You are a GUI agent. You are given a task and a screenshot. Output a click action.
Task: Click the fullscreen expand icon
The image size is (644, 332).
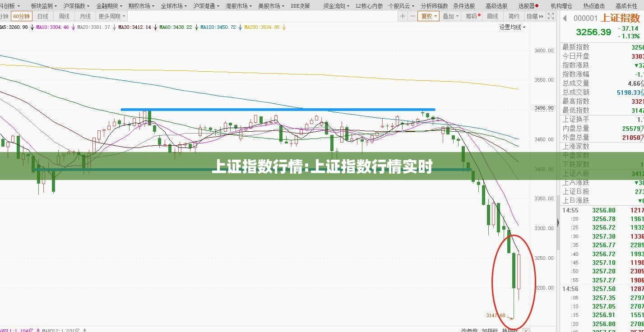551,16
